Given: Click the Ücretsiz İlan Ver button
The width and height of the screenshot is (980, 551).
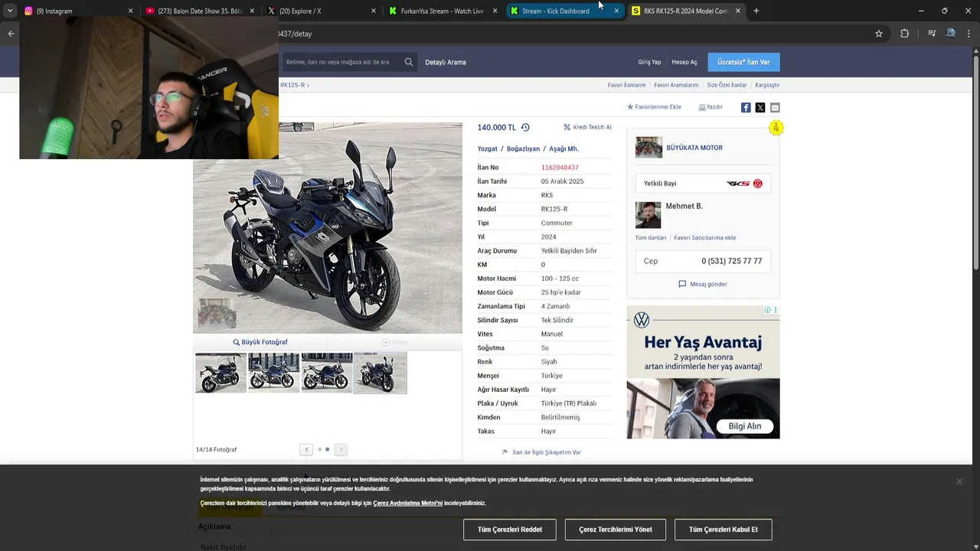Looking at the screenshot, I should pyautogui.click(x=743, y=62).
